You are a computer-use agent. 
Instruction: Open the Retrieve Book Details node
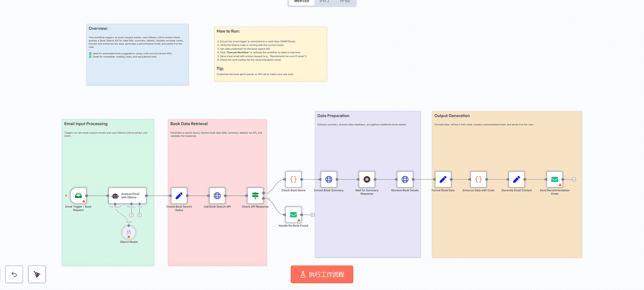click(405, 179)
